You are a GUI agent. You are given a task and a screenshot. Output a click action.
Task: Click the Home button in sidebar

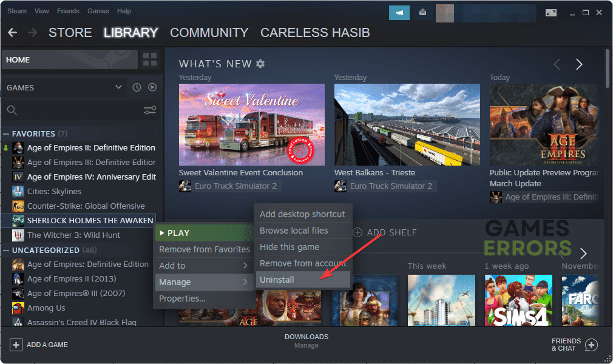click(70, 60)
